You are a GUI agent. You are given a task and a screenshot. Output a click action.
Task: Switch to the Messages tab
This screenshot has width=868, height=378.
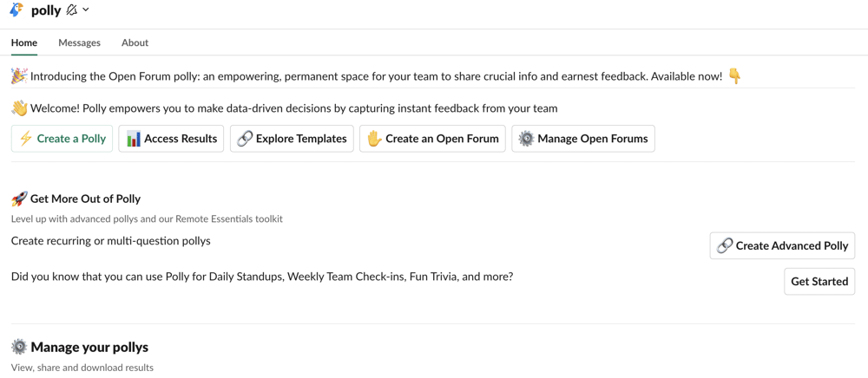click(80, 42)
